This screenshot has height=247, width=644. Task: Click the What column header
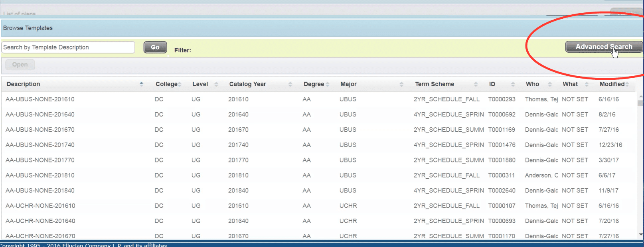coord(570,84)
